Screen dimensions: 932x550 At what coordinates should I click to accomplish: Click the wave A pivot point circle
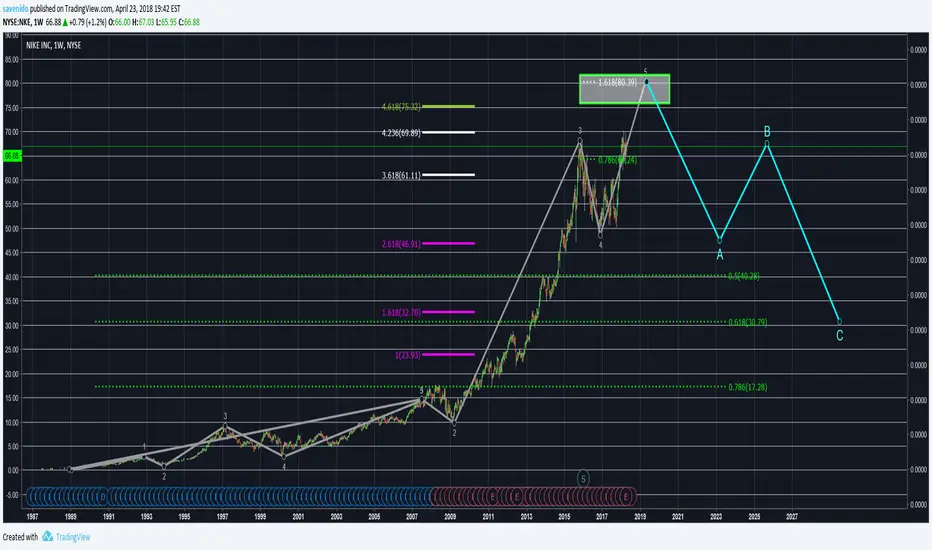(x=720, y=240)
